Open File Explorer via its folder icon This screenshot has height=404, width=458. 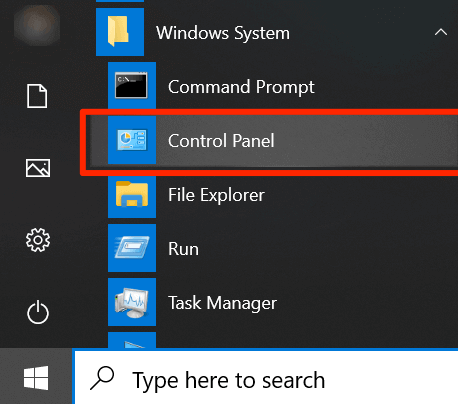132,194
